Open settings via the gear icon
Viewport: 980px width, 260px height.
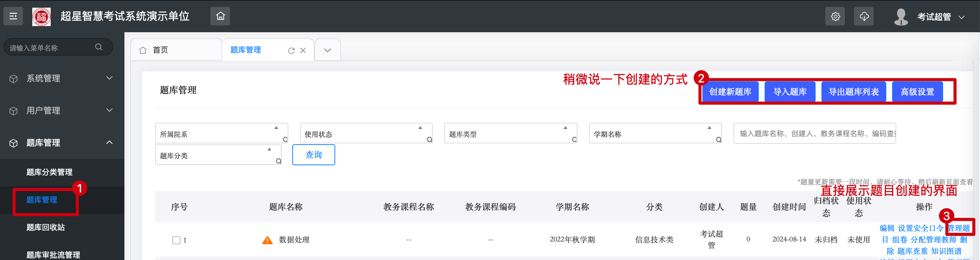coord(835,16)
